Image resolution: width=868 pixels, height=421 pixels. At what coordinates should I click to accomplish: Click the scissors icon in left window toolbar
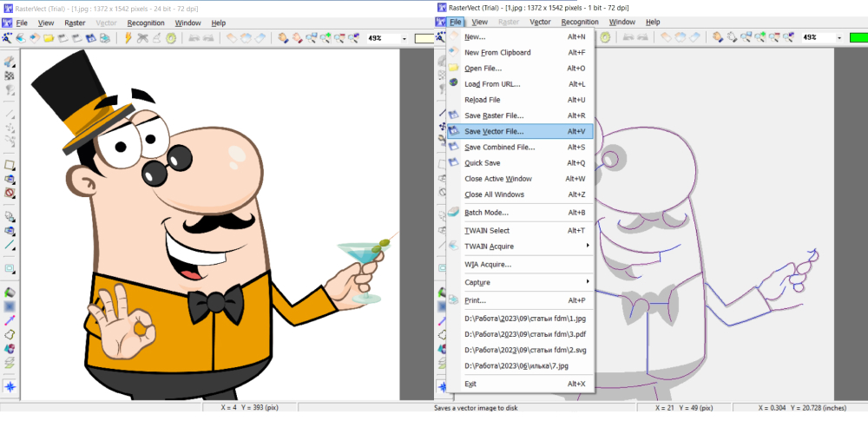click(142, 38)
